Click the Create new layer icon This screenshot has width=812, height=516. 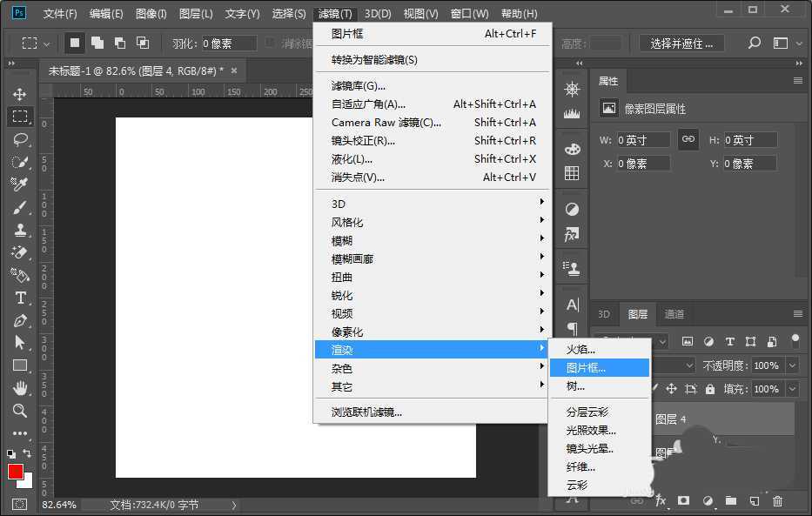[754, 501]
